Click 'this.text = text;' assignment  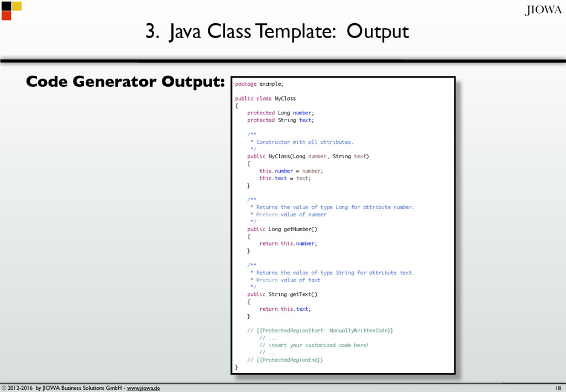[x=285, y=179]
